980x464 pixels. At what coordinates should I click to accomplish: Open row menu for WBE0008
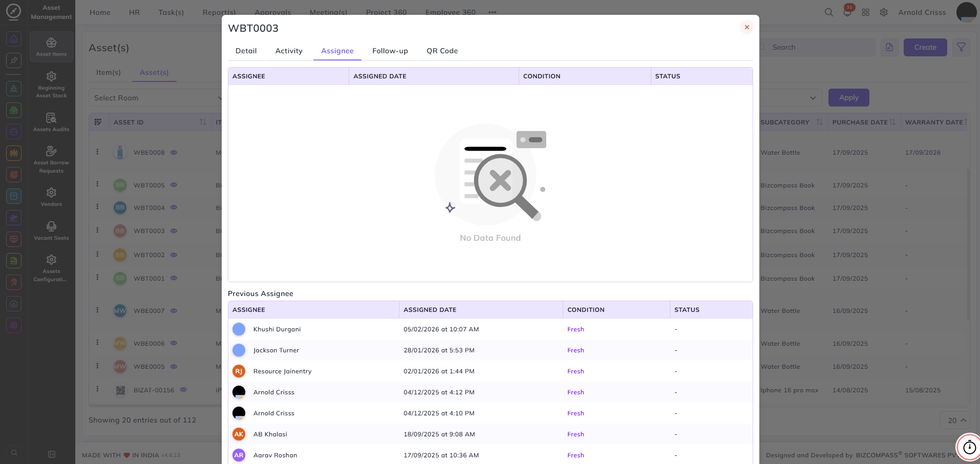(97, 152)
